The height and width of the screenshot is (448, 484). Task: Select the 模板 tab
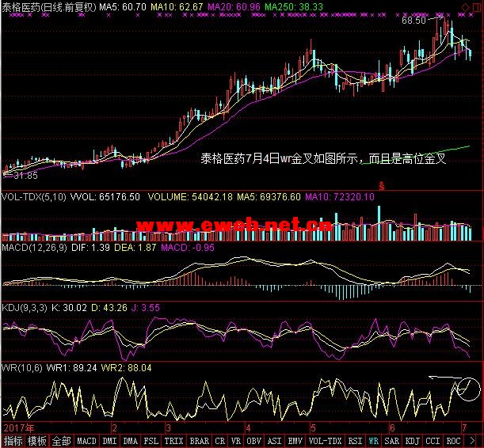(x=36, y=441)
